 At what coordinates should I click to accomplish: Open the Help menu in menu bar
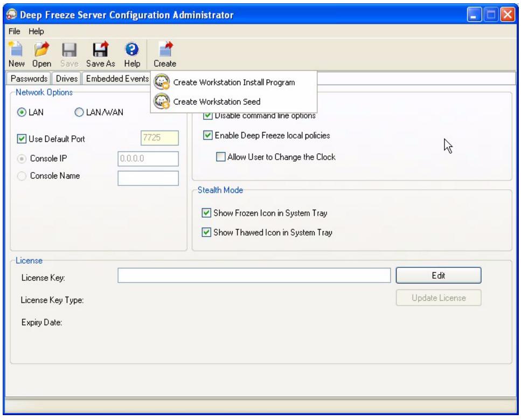tap(36, 31)
